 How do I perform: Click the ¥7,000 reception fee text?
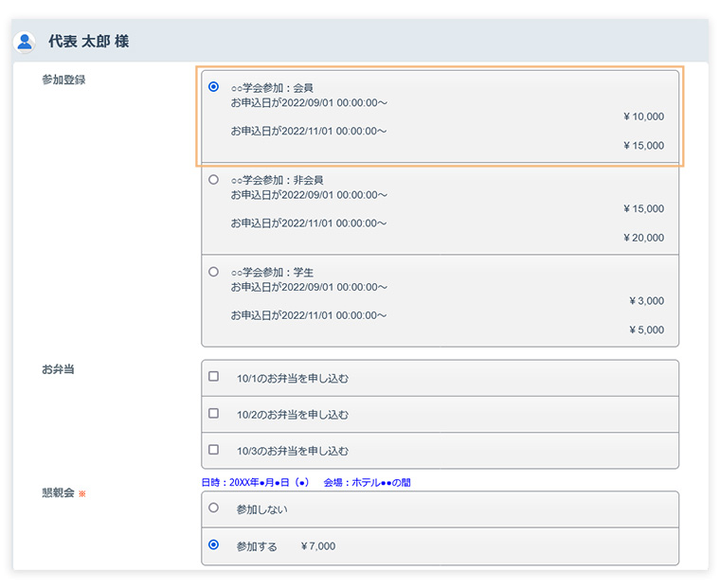317,546
